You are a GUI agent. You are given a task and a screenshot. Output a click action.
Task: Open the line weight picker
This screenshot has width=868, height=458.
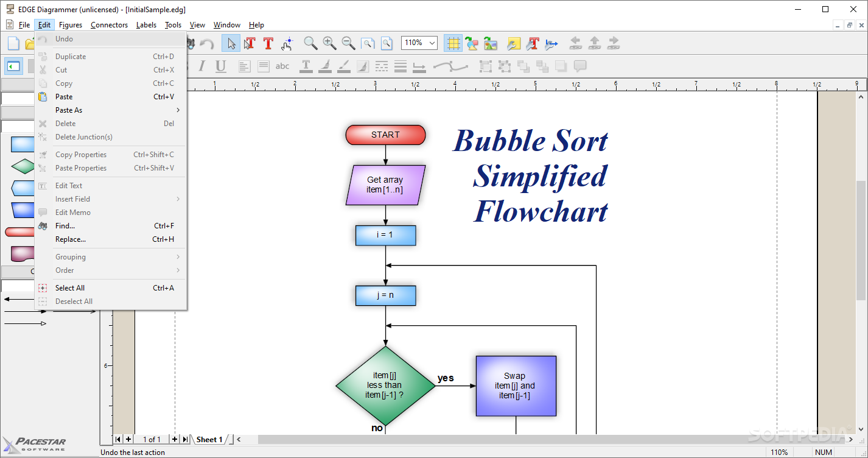[401, 66]
